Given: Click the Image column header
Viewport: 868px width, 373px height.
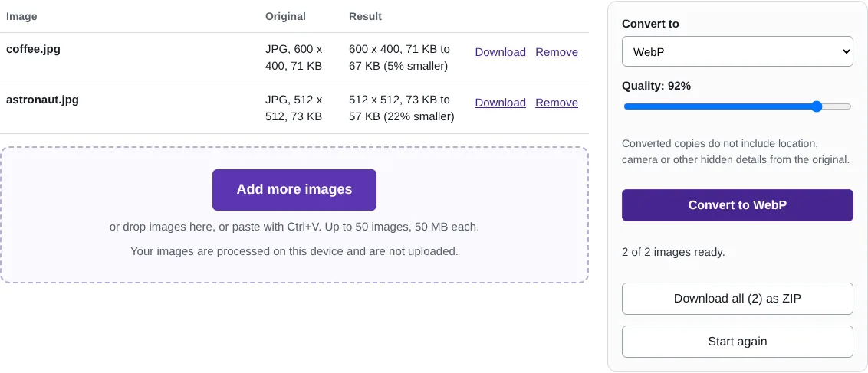Looking at the screenshot, I should point(21,16).
